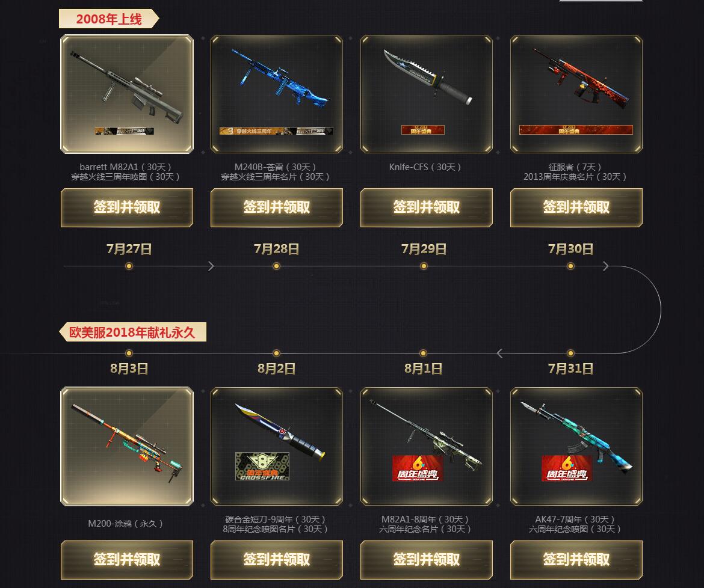Screen dimensions: 704x588
Task: Click 签到并领取 under M200-涂鸦
Action: click(127, 560)
